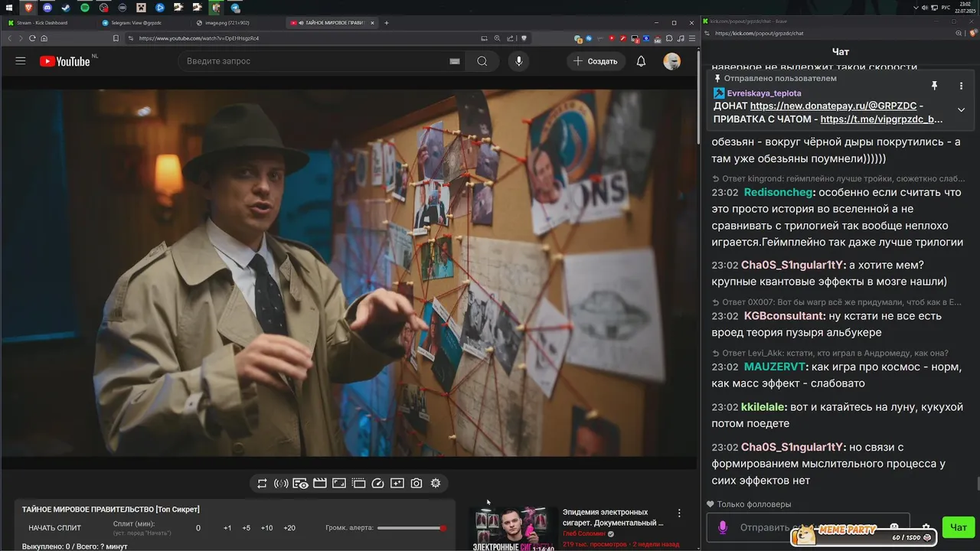This screenshot has width=980, height=551.
Task: Reload the YouTube page
Action: point(33,38)
